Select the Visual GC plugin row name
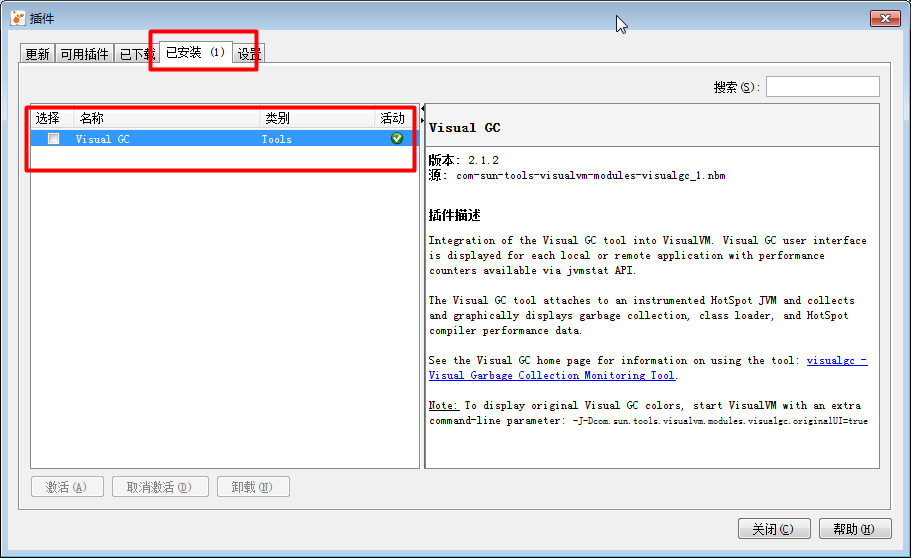The image size is (911, 558). point(102,139)
